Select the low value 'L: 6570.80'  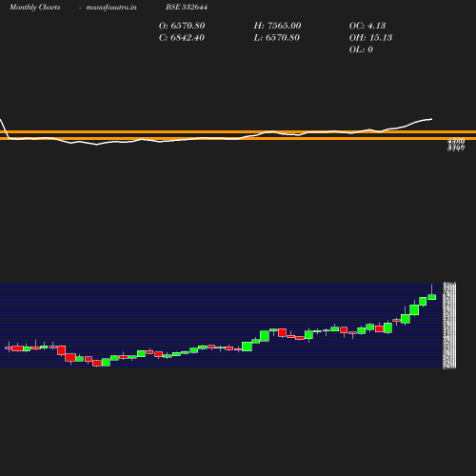click(x=277, y=37)
